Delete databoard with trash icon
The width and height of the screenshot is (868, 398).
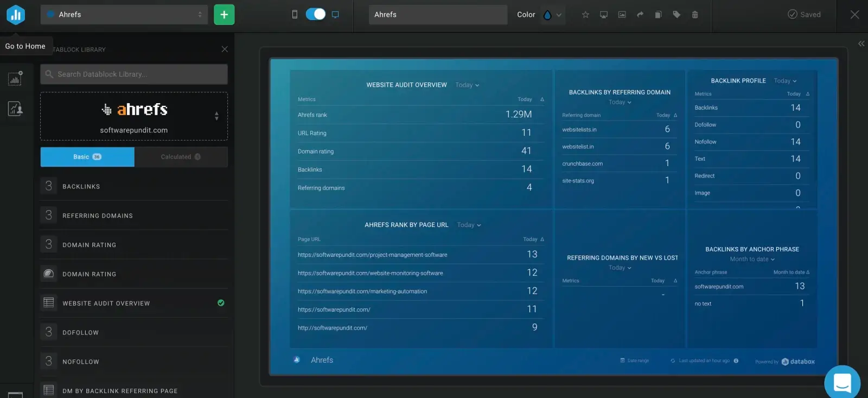(695, 15)
